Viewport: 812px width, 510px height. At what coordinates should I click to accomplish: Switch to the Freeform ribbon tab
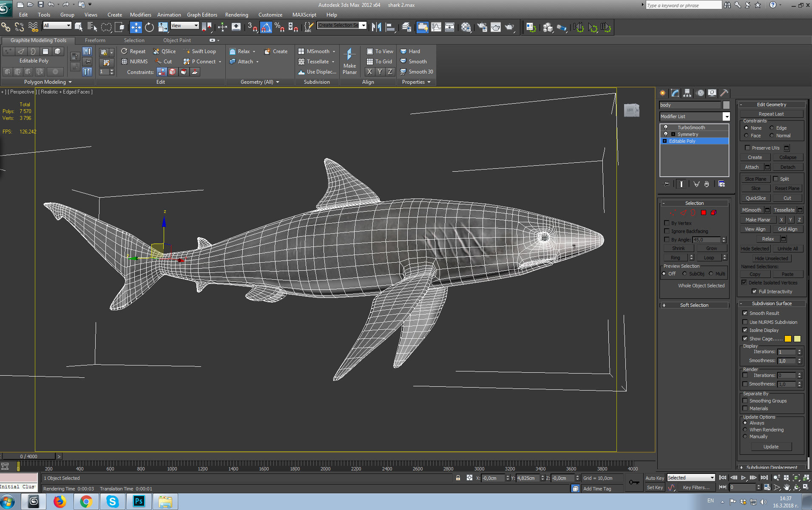click(95, 40)
